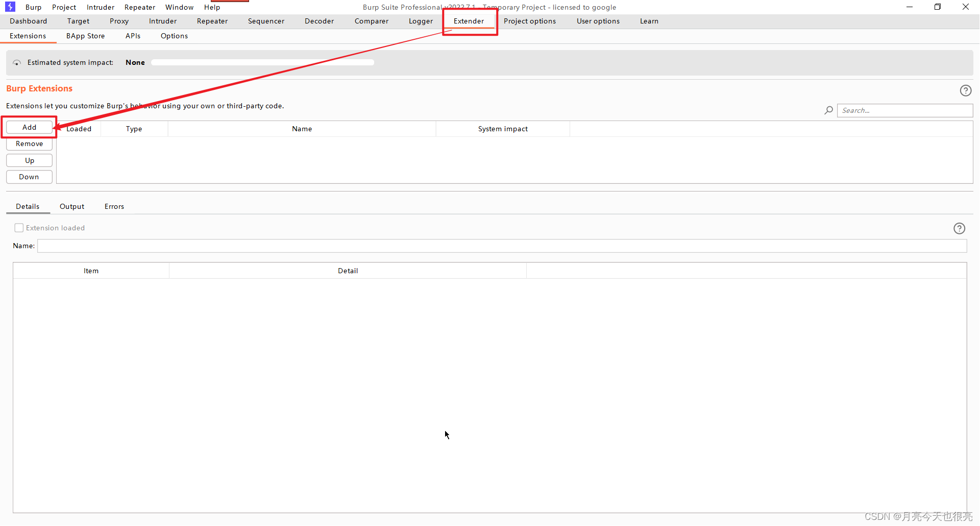This screenshot has height=526, width=980.
Task: Restore down the Burp Suite window
Action: [937, 7]
